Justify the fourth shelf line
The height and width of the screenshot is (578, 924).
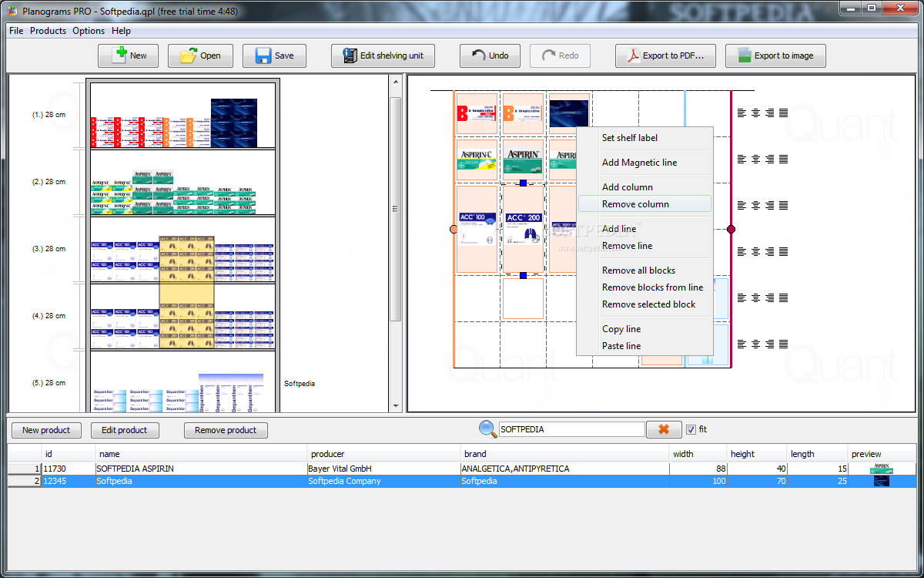coord(784,251)
